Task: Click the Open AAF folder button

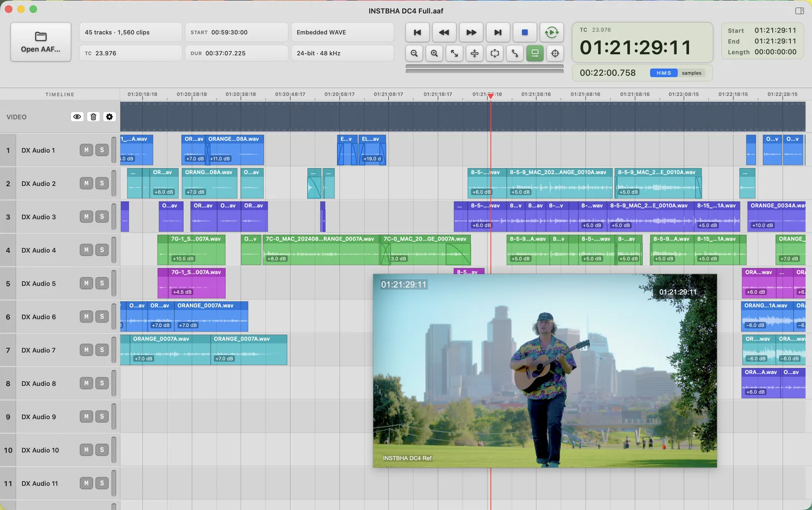Action: pos(41,42)
